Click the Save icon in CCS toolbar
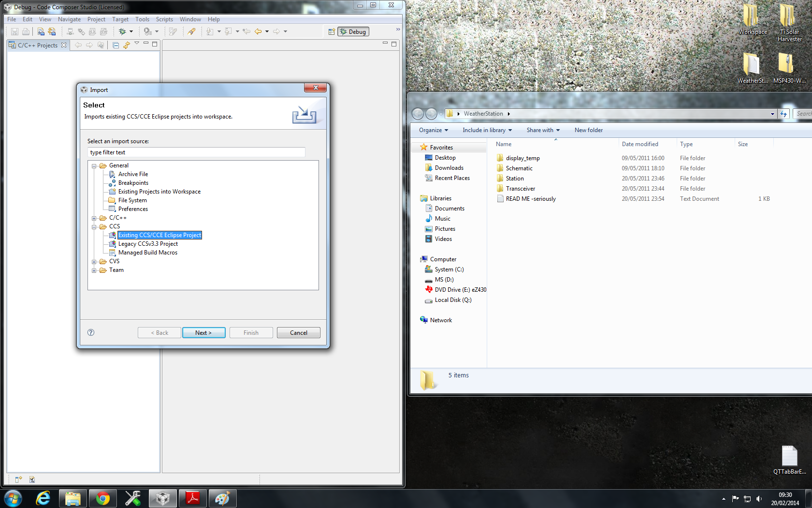812x508 pixels. 14,31
